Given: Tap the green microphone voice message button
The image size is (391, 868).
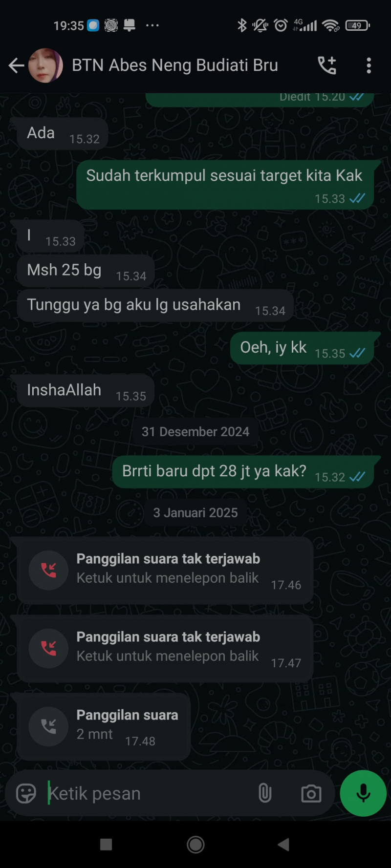Looking at the screenshot, I should pos(363,793).
